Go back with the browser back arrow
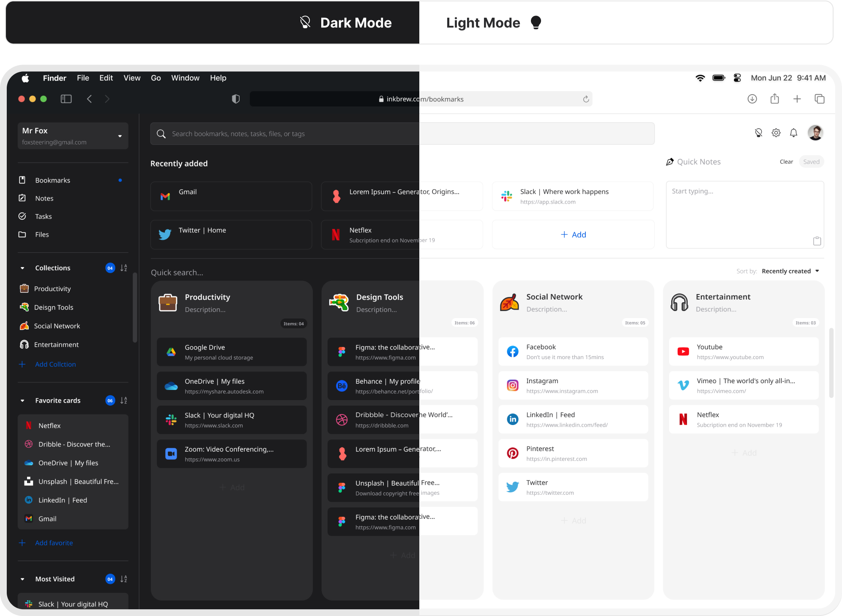 click(89, 99)
